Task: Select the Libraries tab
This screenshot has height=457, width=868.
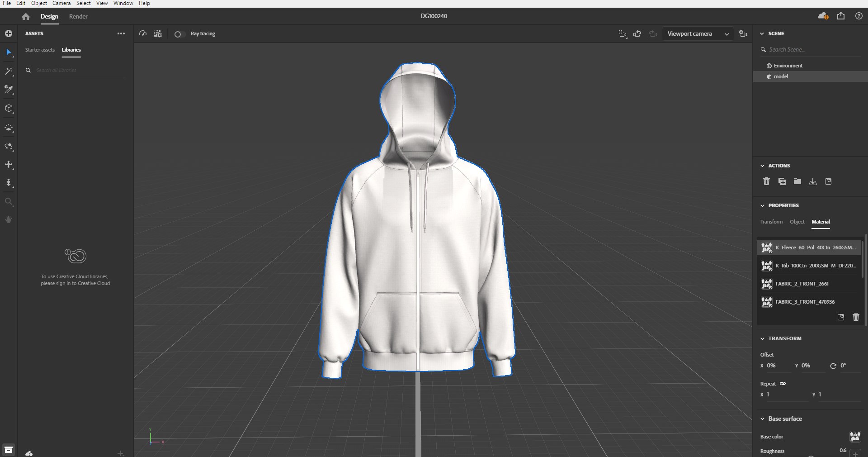Action: (x=71, y=50)
